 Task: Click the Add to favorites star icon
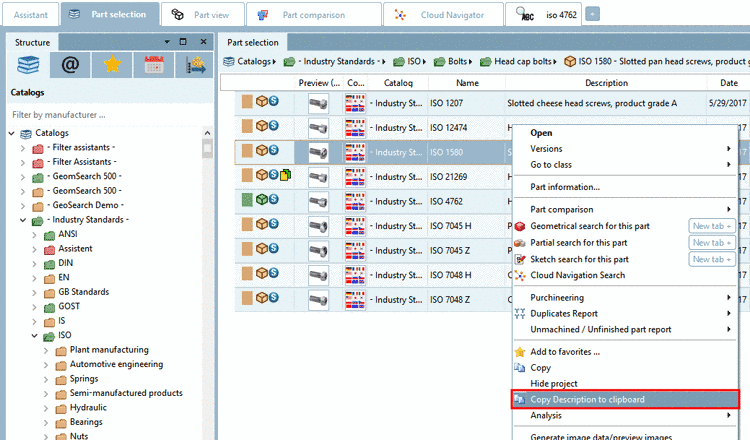point(520,352)
